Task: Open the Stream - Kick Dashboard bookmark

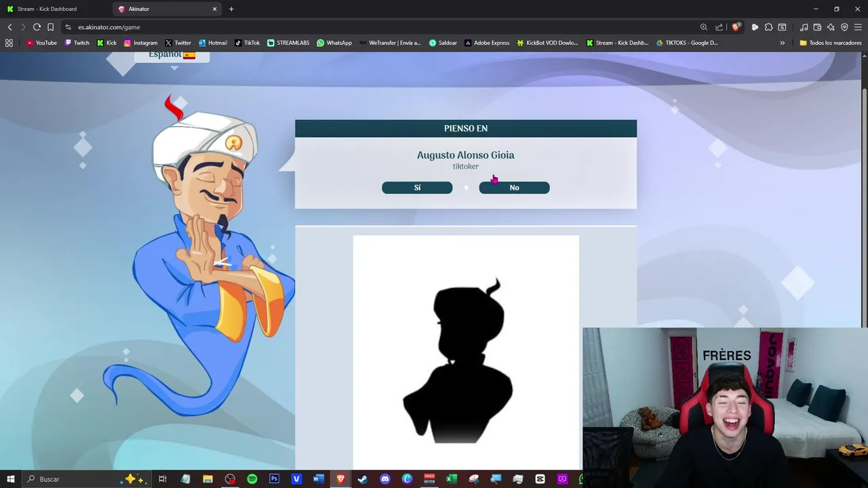Action: pos(617,43)
